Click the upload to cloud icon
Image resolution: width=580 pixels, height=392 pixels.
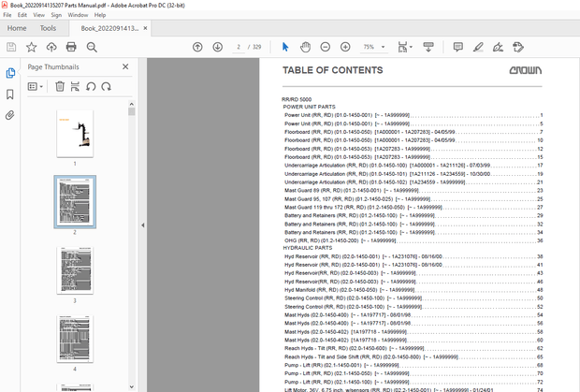[x=51, y=47]
